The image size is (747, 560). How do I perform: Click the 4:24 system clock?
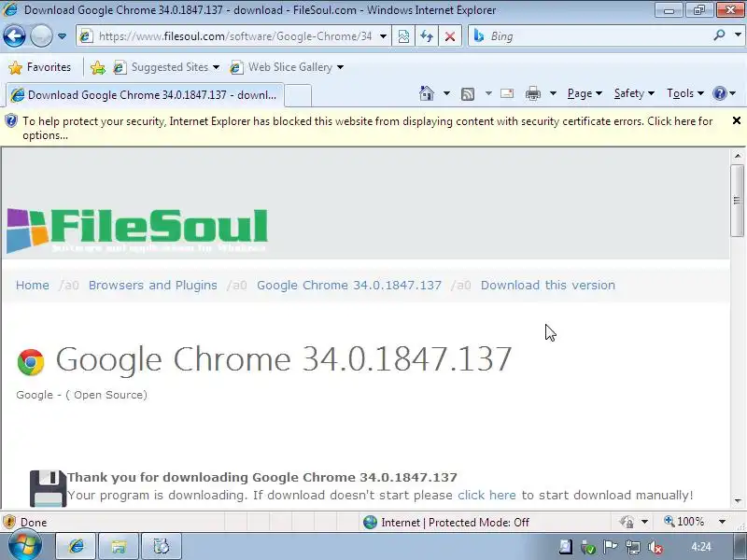tap(701, 547)
